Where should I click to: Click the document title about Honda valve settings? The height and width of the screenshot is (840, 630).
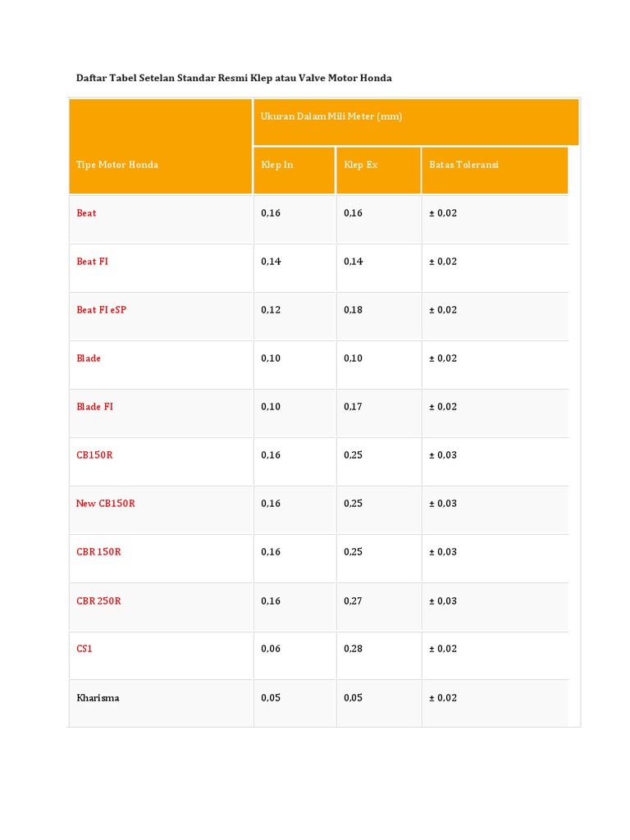pos(234,79)
